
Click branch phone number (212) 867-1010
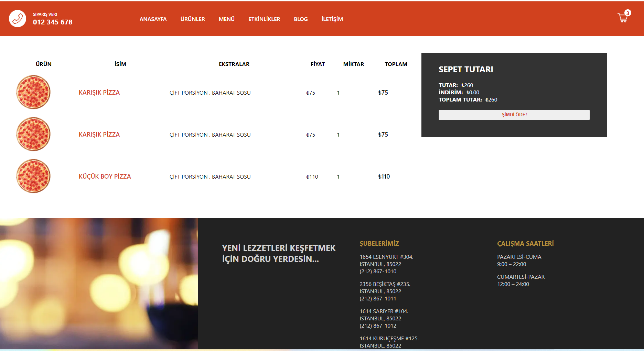pyautogui.click(x=378, y=271)
